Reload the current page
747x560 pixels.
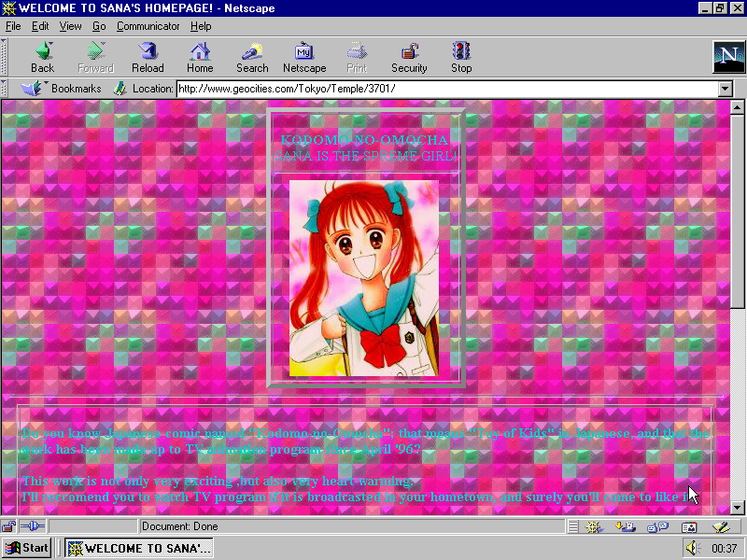click(148, 57)
